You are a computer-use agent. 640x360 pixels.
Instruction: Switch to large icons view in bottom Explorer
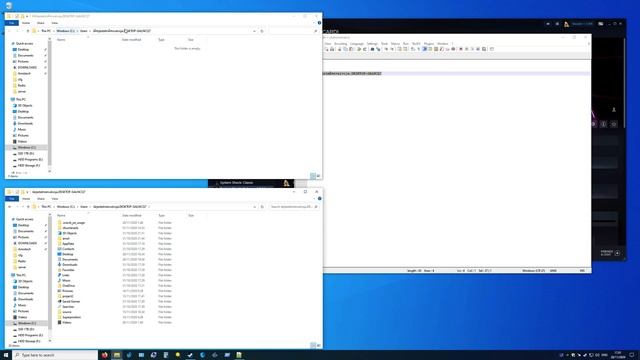[318, 346]
